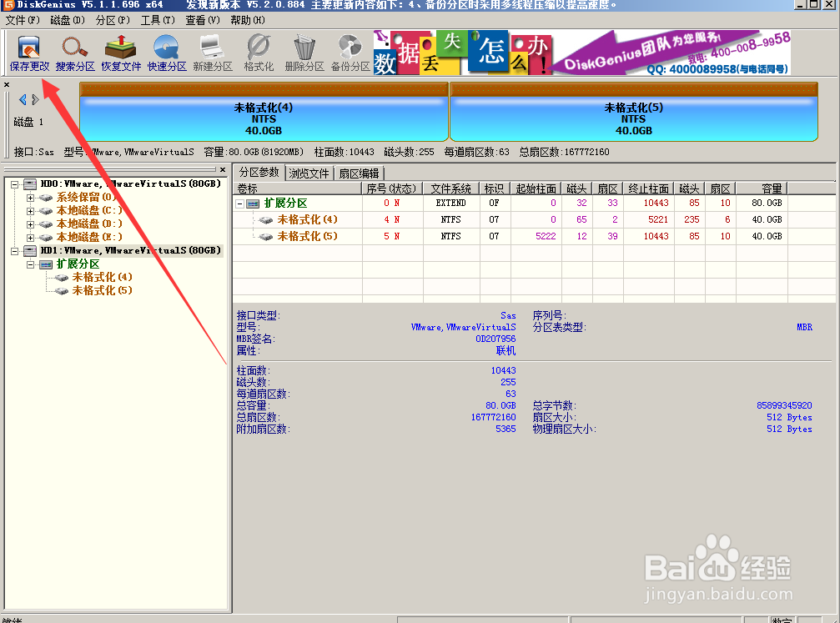Open the Help (帮助) menu
Viewport: 840px width, 623px height.
click(248, 20)
